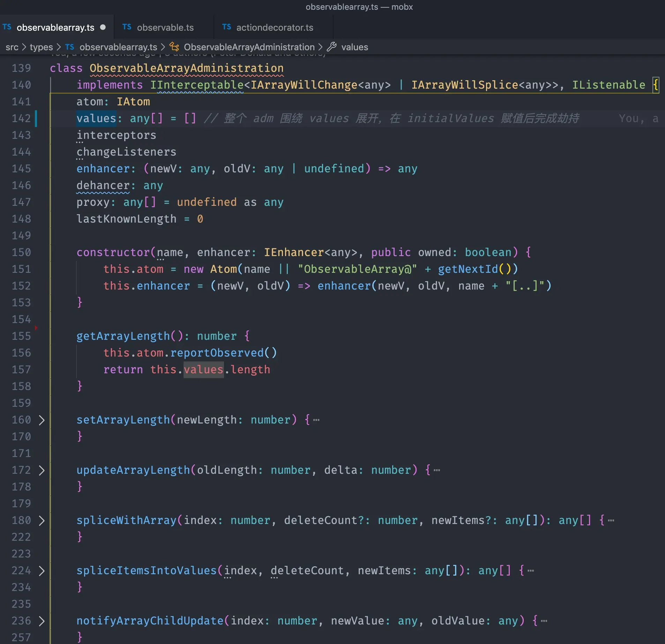Screen dimensions: 665x644
Task: Click unsaved dot on observablearray.ts tab
Action: (x=103, y=27)
